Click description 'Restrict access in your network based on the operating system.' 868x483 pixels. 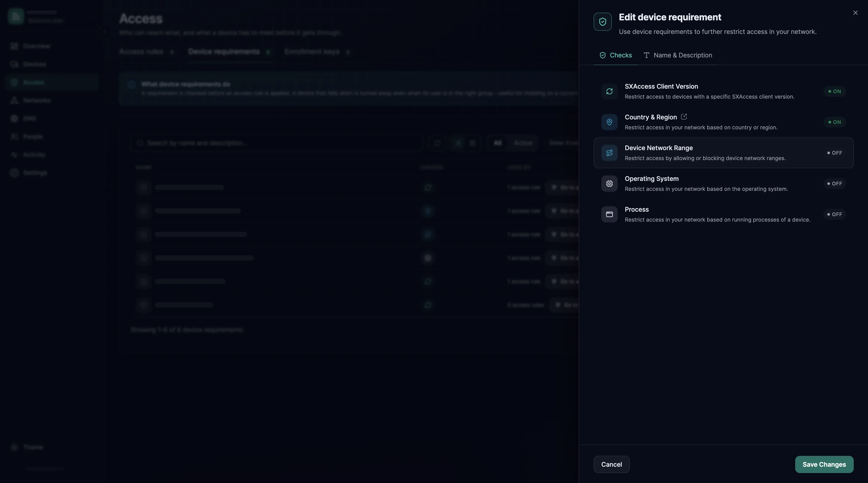pos(706,189)
